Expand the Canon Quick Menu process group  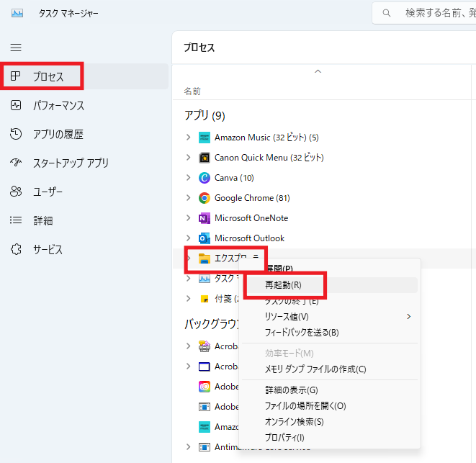[188, 158]
